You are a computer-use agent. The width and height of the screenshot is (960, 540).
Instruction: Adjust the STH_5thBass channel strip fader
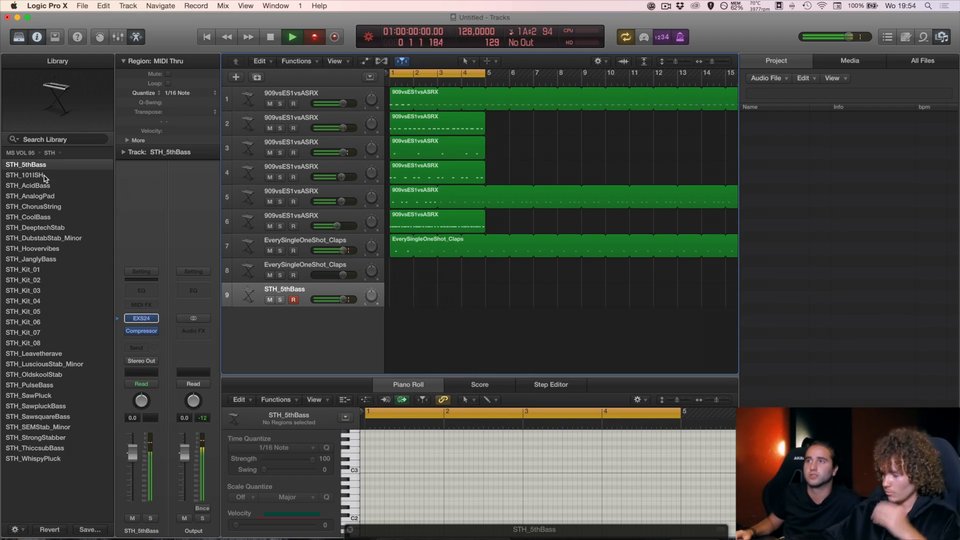(132, 454)
